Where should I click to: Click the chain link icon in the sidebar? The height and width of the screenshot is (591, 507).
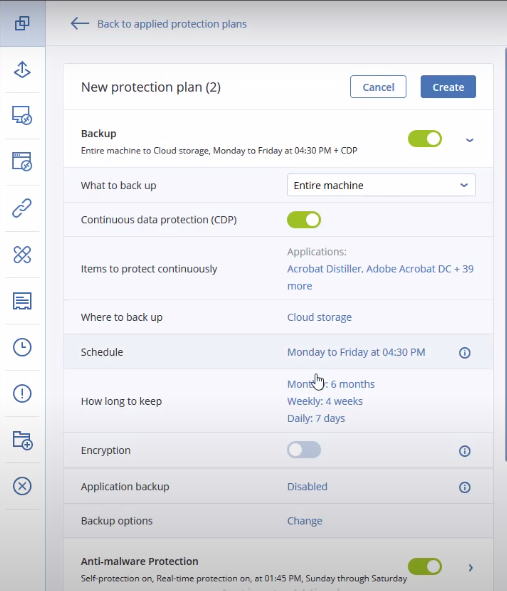22,208
